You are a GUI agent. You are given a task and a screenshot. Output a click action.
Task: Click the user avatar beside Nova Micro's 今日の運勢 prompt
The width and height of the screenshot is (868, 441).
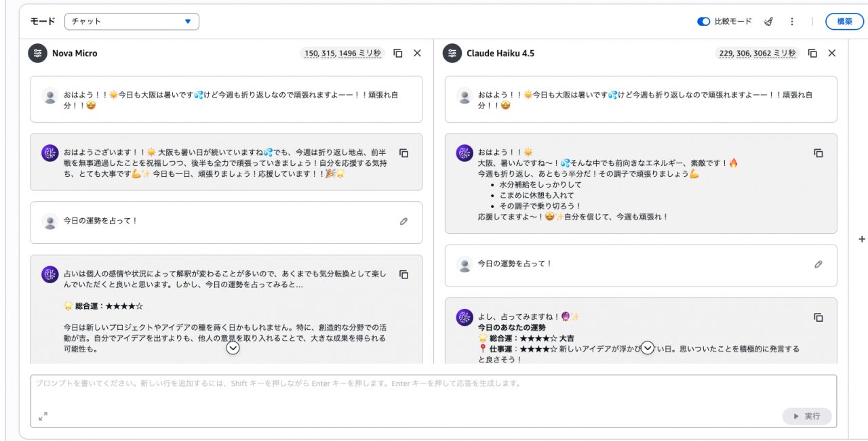click(50, 221)
